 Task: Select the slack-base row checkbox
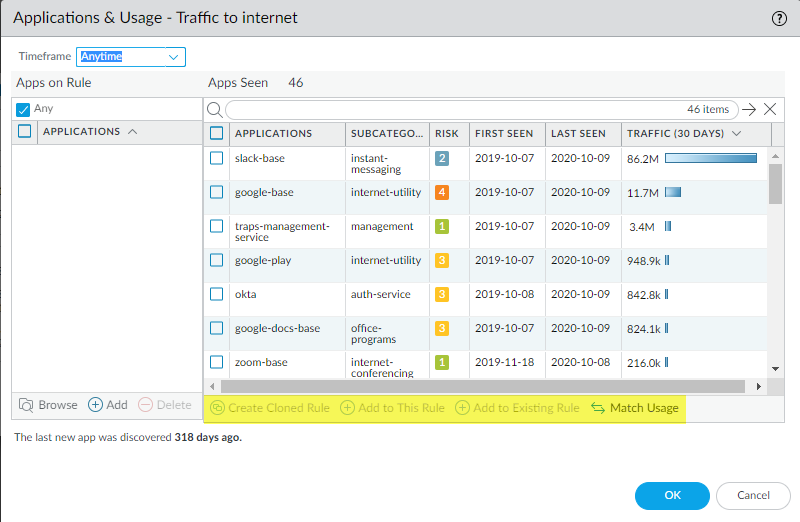click(x=217, y=158)
